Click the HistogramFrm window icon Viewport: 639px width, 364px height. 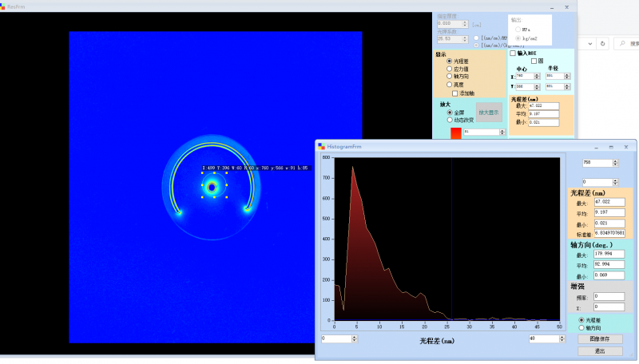coord(321,146)
